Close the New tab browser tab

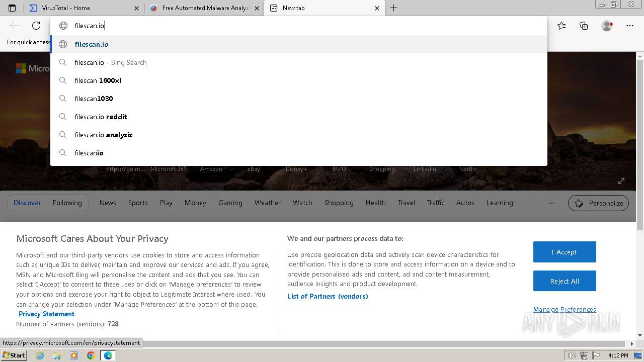pos(377,8)
